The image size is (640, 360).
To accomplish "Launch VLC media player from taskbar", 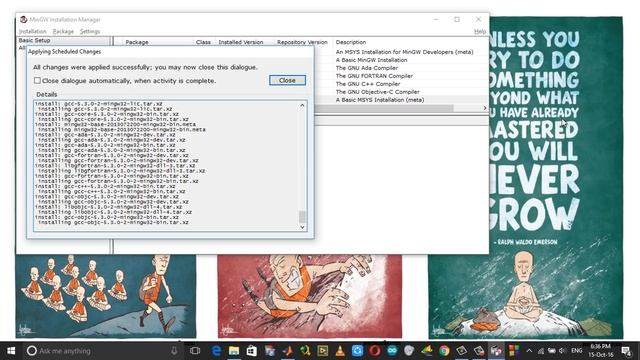I will coord(340,351).
